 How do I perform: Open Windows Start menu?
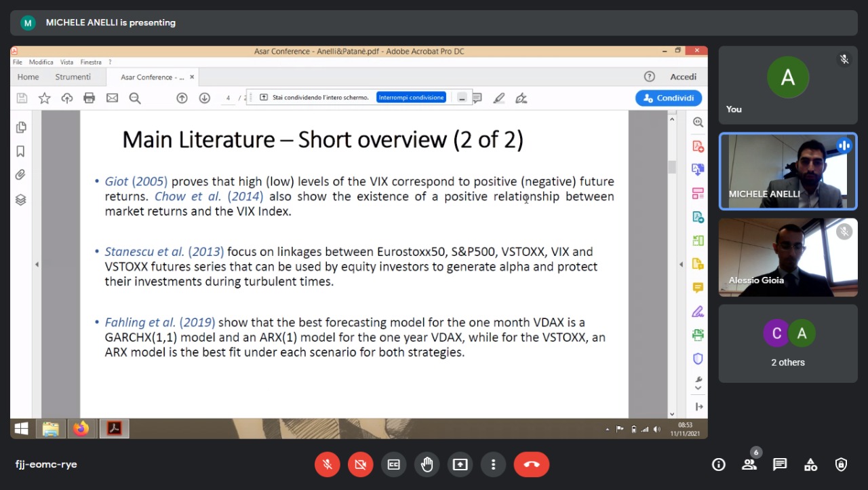pyautogui.click(x=22, y=428)
